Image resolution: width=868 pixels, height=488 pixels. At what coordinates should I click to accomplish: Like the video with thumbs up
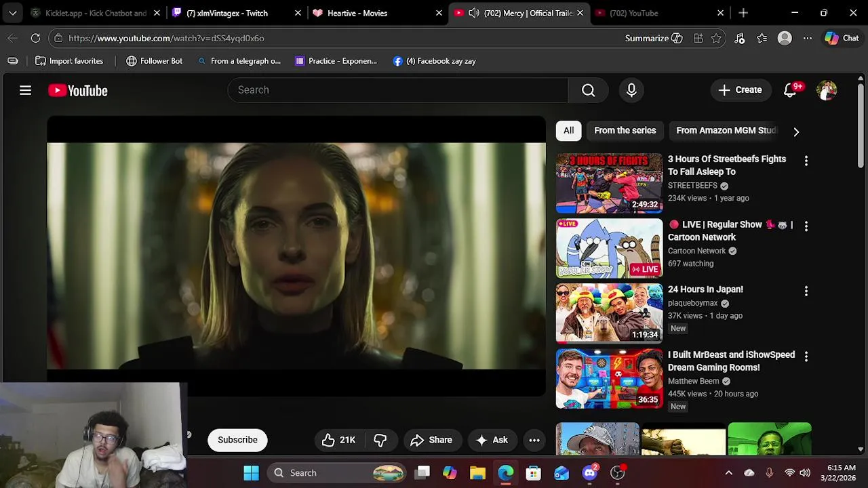[338, 440]
